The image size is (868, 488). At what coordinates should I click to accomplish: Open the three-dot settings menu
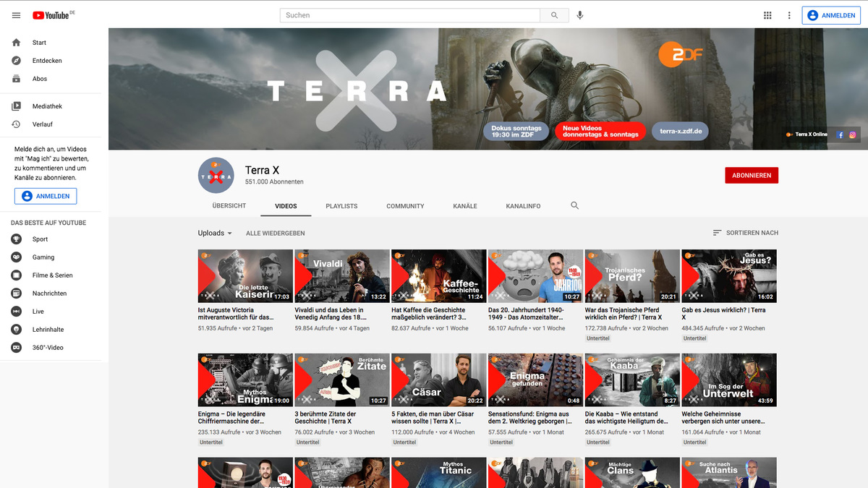[x=789, y=14]
